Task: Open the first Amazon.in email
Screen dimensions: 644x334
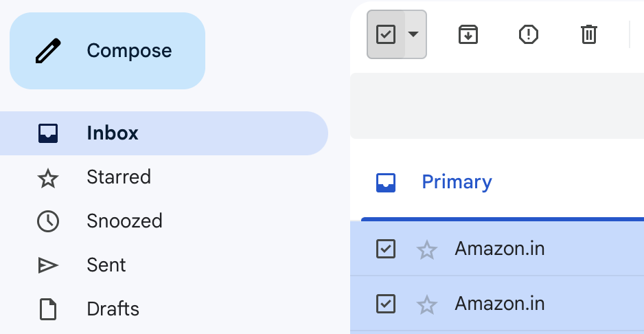Action: [499, 249]
